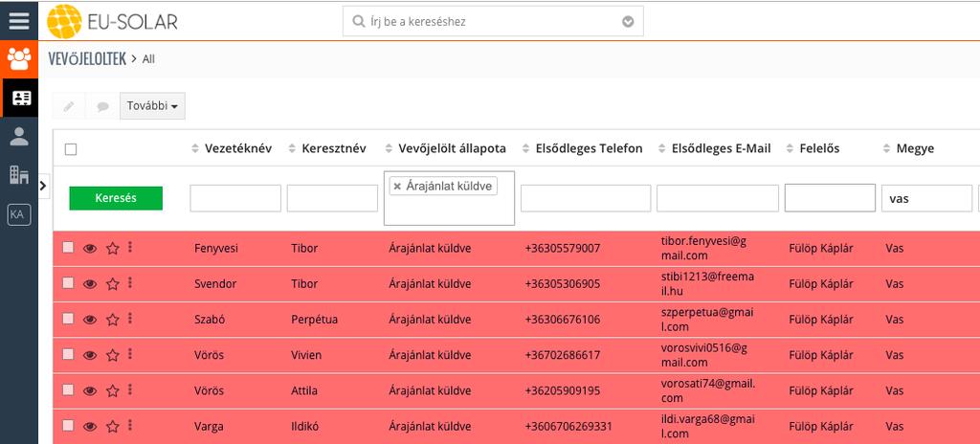Click the All breadcrumb filter

148,59
